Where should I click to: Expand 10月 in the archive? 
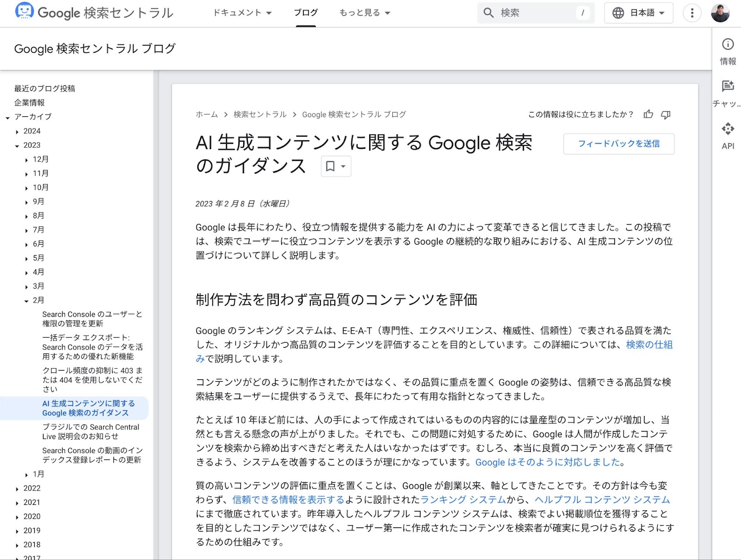tap(26, 188)
